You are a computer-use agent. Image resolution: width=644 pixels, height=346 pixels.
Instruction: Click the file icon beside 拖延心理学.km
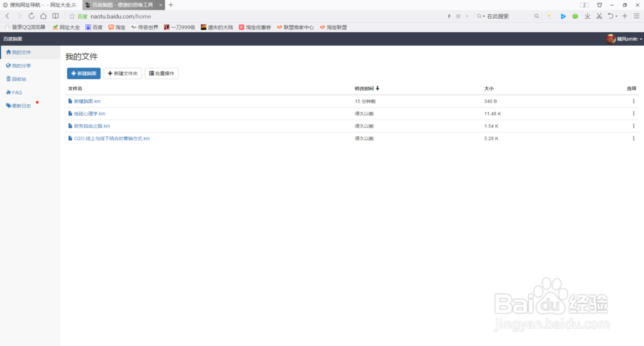pyautogui.click(x=70, y=114)
